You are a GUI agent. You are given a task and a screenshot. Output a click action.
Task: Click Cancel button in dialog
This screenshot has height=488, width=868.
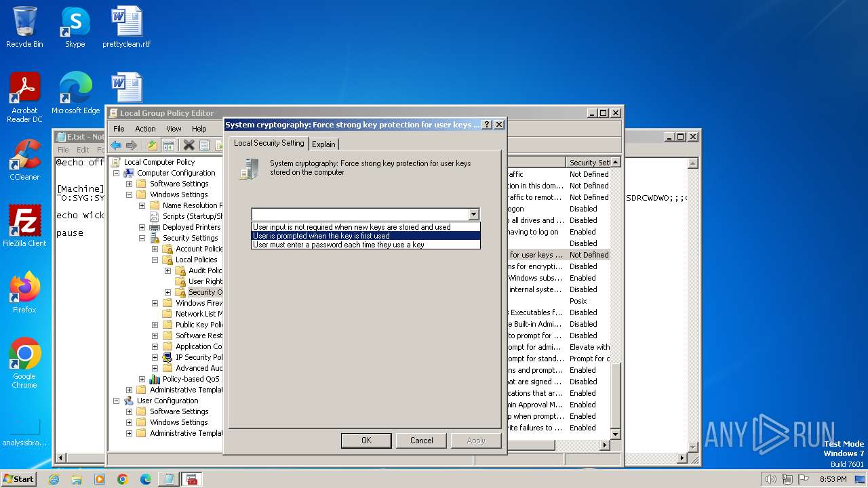(421, 441)
